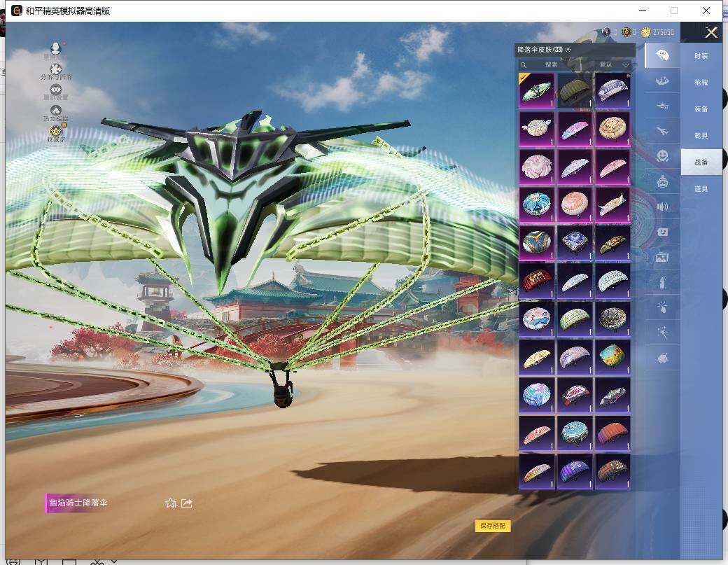Open the smiley emote category icon
Image resolution: width=728 pixels, height=565 pixels.
[x=662, y=156]
